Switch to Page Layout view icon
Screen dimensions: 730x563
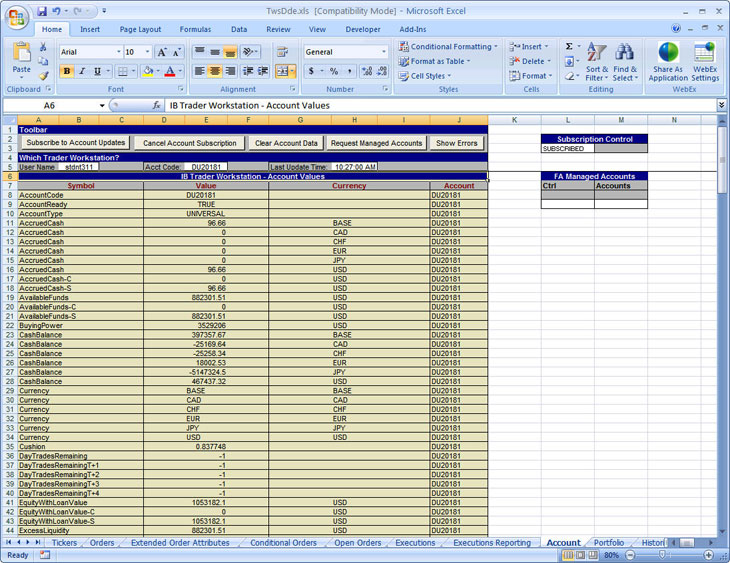581,555
